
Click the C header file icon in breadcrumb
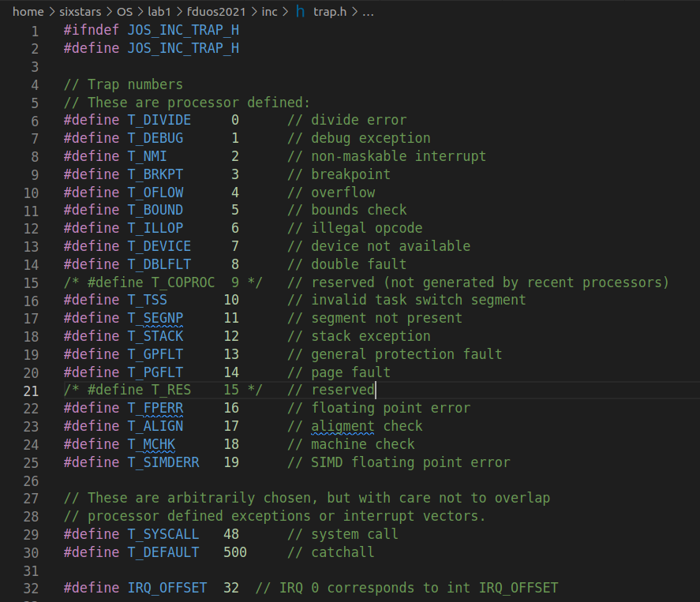(x=301, y=12)
